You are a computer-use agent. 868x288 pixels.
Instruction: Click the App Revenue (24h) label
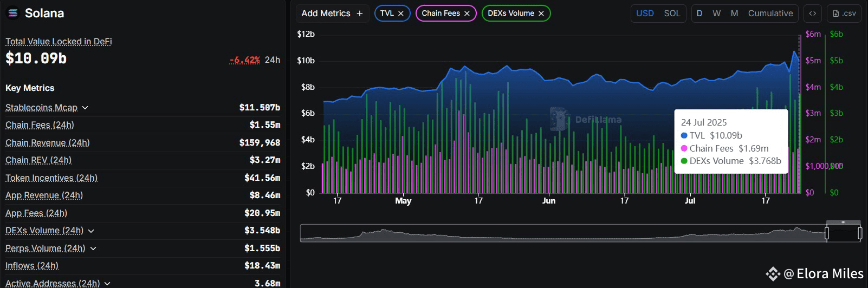44,195
